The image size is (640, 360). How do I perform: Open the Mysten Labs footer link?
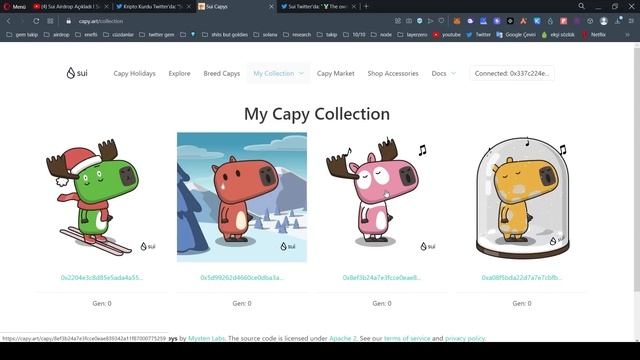(207, 338)
